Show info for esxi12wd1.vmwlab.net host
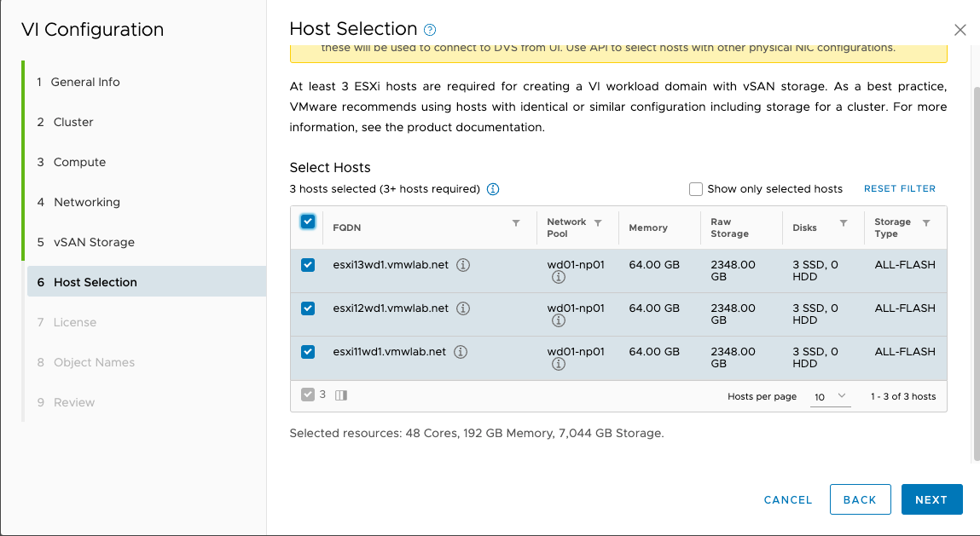Viewport: 980px width, 536px height. click(x=463, y=308)
